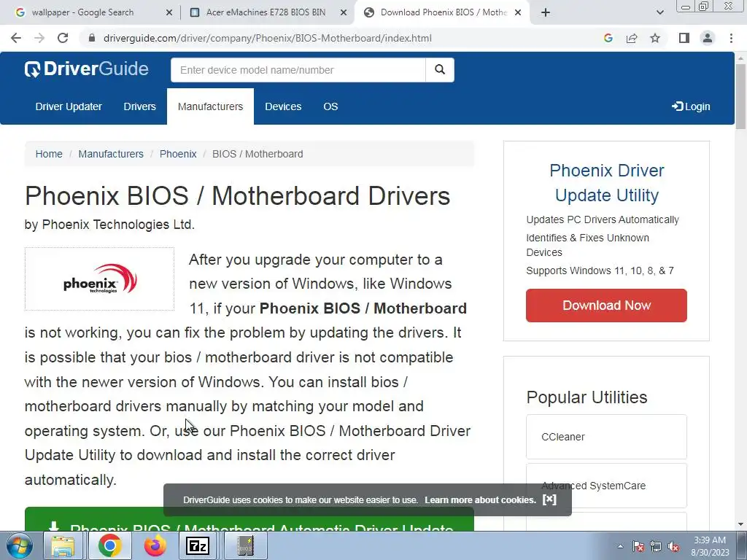Open the Windows Start button
The width and height of the screenshot is (747, 560).
[20, 545]
